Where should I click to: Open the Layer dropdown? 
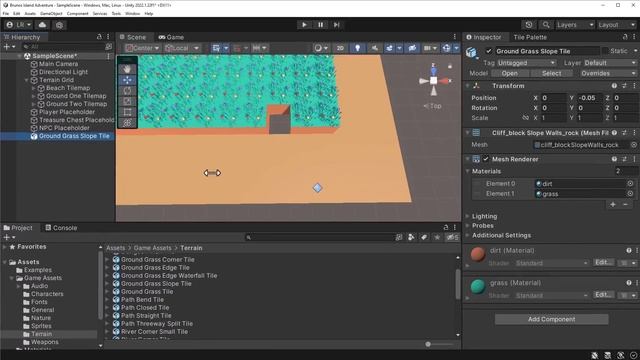610,63
